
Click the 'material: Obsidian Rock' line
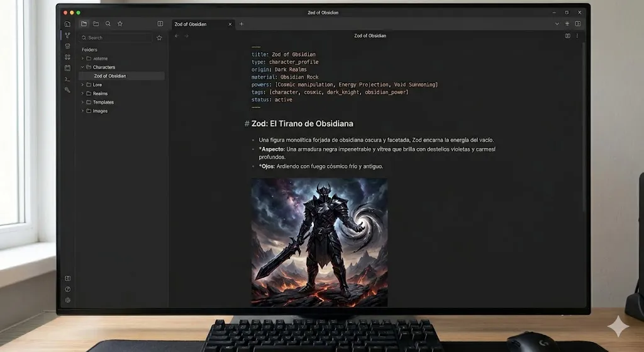(285, 77)
